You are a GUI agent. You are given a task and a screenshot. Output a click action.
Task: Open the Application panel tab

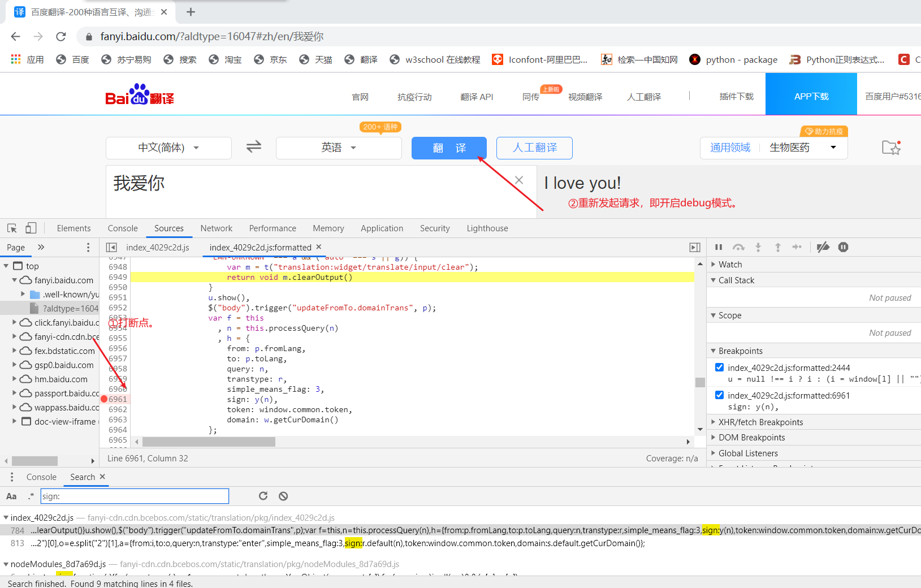(382, 228)
